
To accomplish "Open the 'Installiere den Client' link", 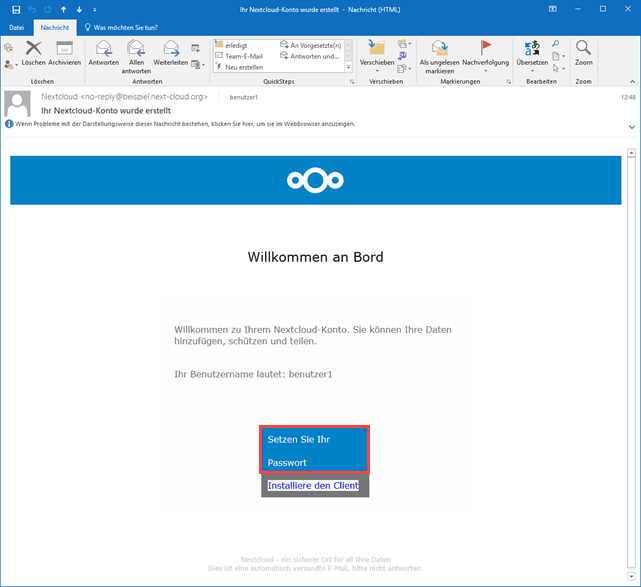I will 313,486.
